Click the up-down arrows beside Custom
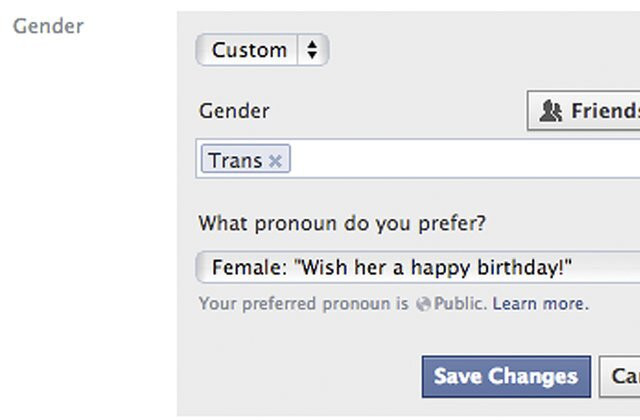The height and width of the screenshot is (420, 640). [x=312, y=50]
